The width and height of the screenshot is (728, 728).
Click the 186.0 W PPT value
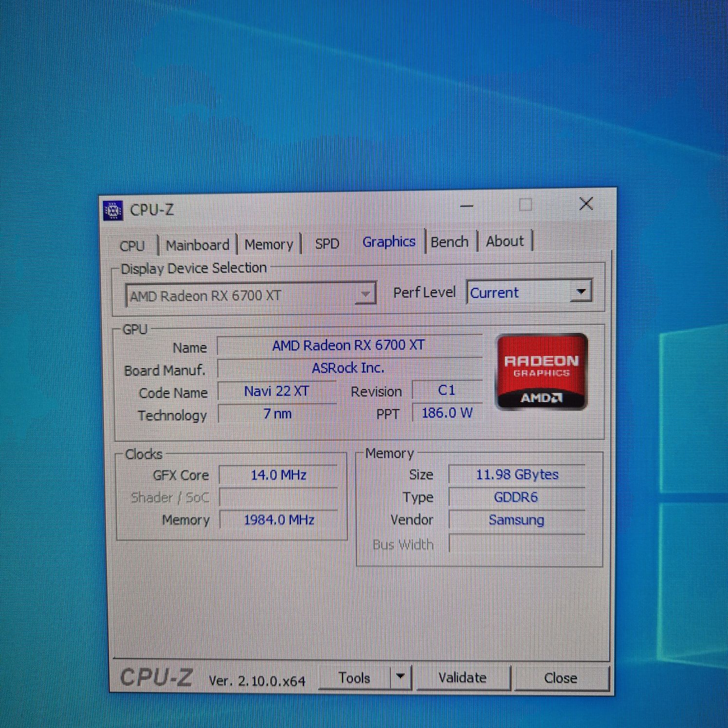coord(447,413)
